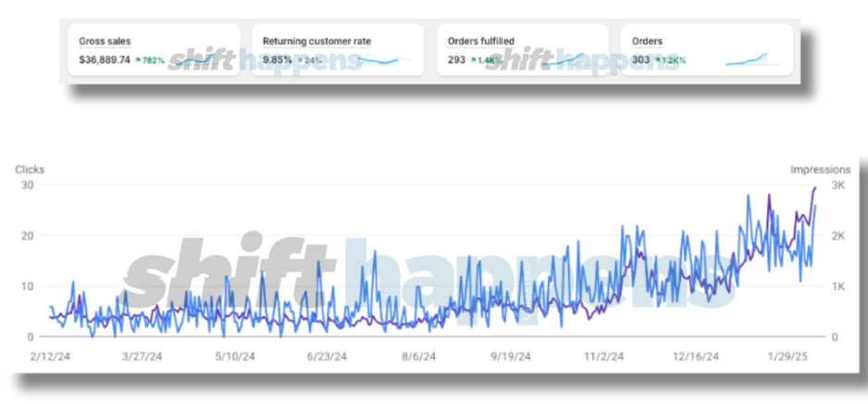Click the 1K impressions axis tick
868x403 pixels.
click(837, 286)
